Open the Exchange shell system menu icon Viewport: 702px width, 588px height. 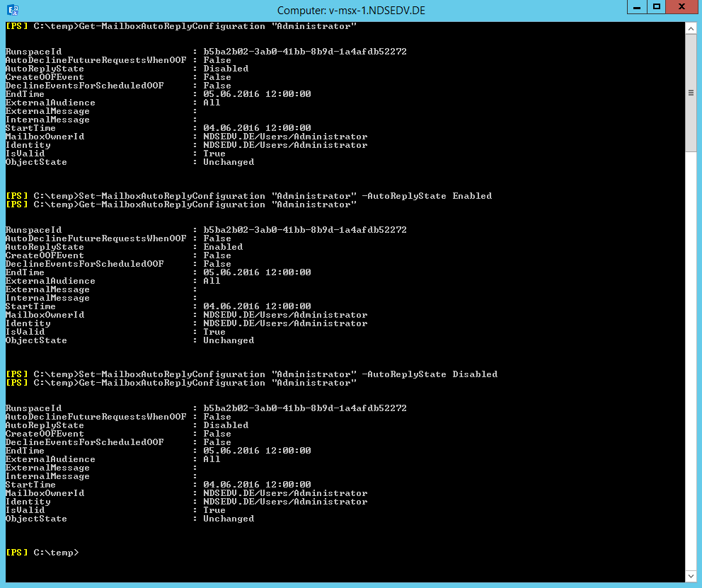click(12, 9)
